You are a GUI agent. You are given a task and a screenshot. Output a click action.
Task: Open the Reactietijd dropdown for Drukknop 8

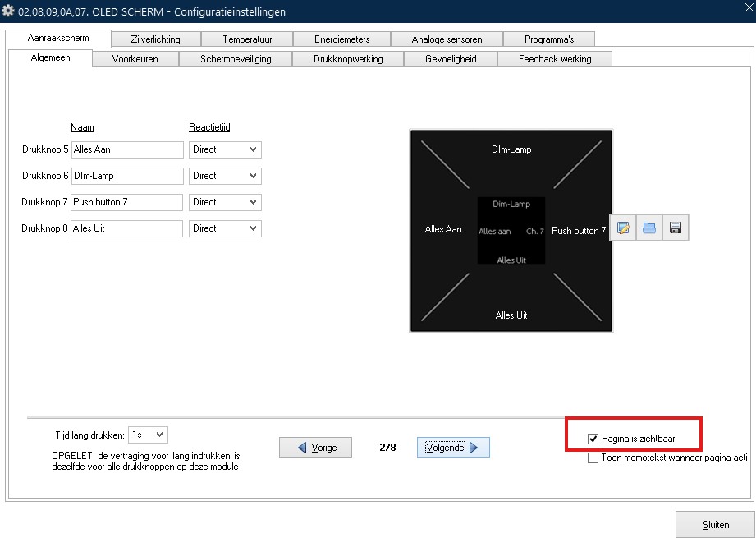click(225, 228)
